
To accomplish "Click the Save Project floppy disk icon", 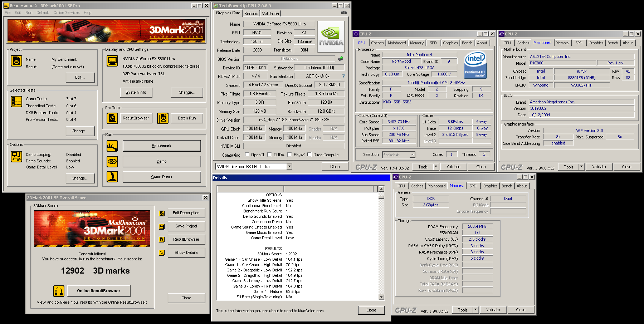I will tap(162, 226).
